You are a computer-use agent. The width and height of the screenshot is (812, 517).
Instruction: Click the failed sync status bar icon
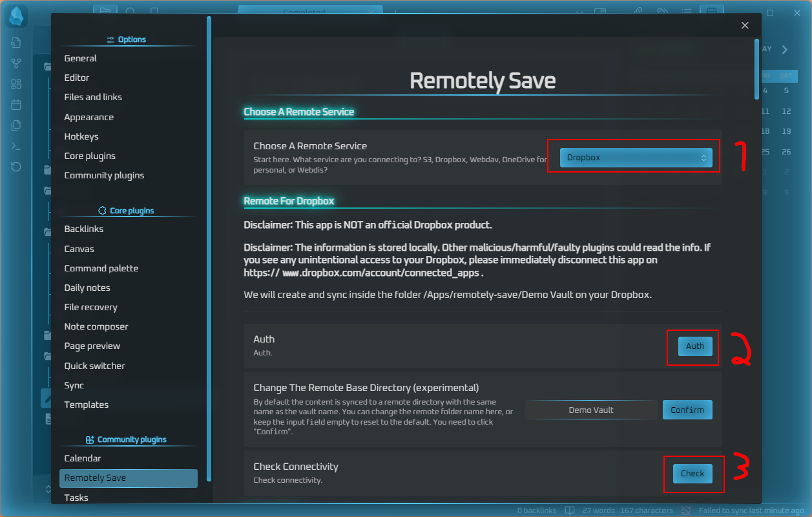click(x=686, y=511)
